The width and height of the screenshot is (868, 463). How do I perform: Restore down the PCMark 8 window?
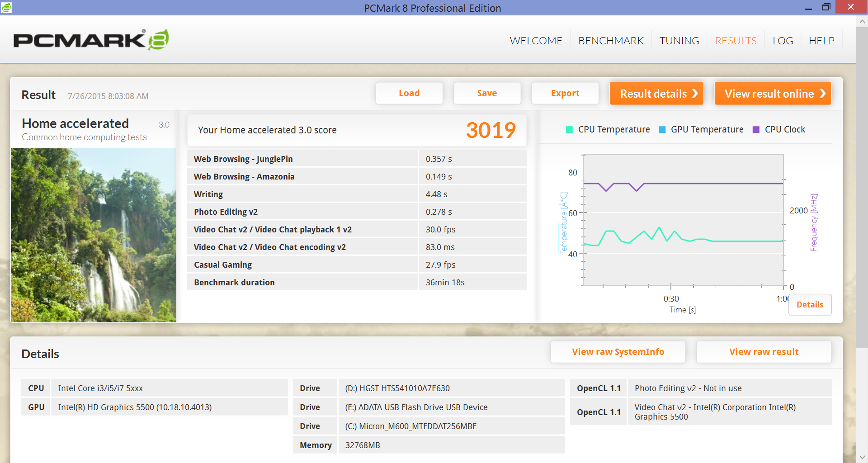pos(826,7)
